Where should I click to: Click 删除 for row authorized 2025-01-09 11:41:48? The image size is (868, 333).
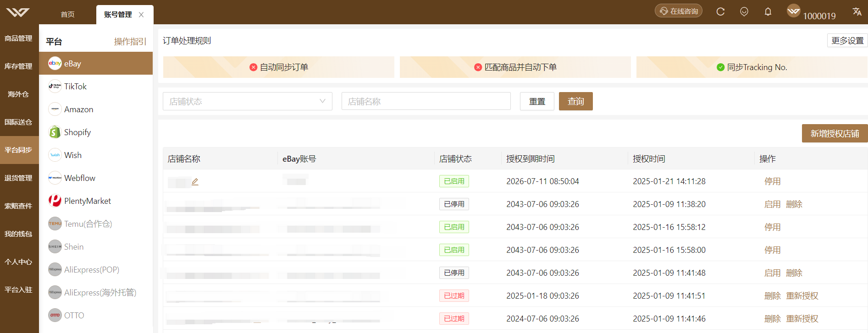[794, 273]
